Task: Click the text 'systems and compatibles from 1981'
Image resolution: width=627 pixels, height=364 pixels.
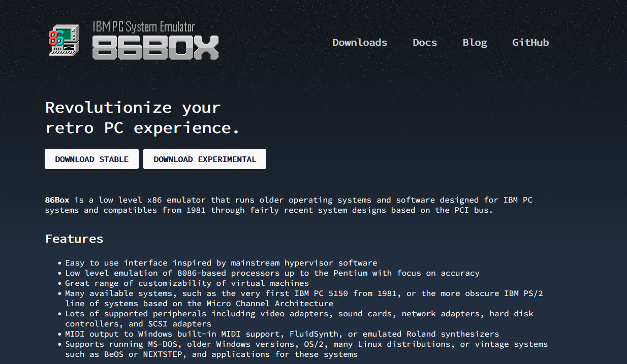Action: pyautogui.click(x=126, y=210)
